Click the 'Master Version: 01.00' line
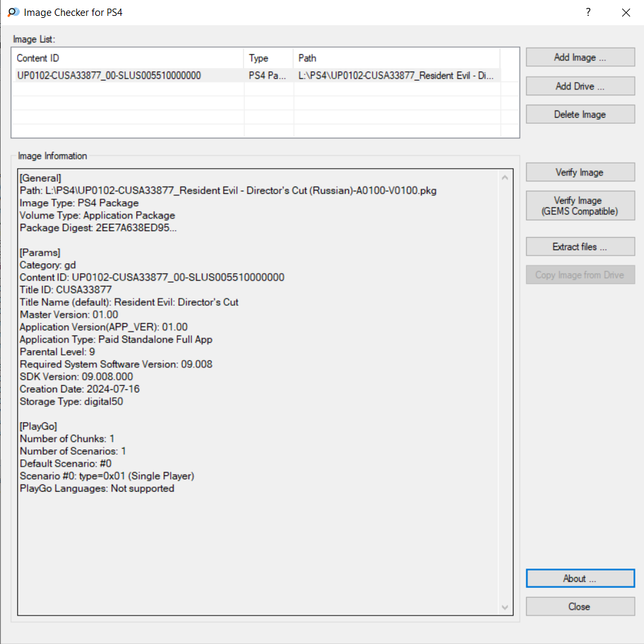 pos(69,314)
